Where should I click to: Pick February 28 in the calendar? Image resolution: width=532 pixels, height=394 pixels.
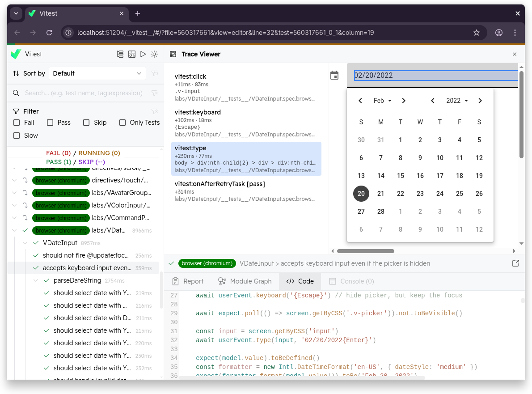[x=381, y=212]
